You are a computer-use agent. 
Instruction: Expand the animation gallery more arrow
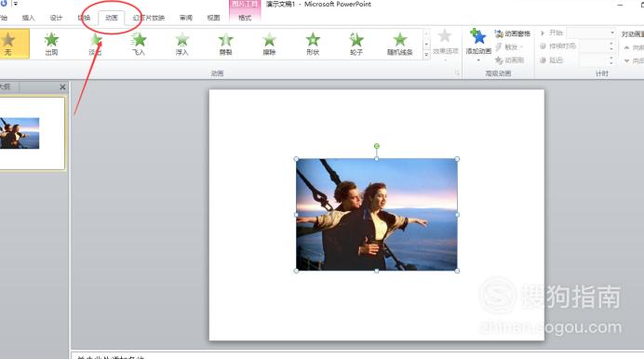426,54
